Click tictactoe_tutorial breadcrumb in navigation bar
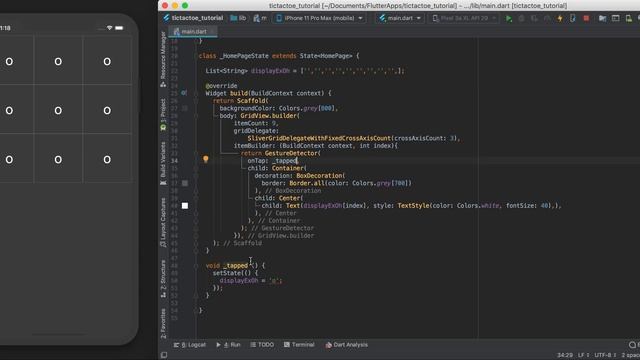The width and height of the screenshot is (640, 360). click(193, 18)
